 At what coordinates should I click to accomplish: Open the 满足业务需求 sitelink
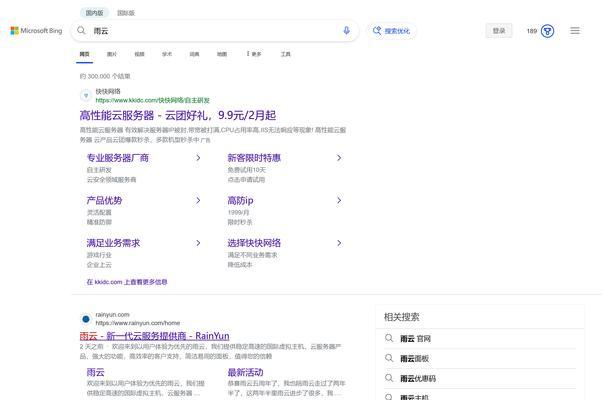[x=113, y=243]
